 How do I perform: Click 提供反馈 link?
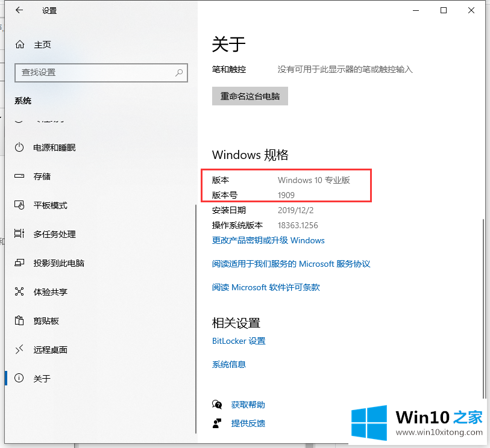(x=248, y=423)
